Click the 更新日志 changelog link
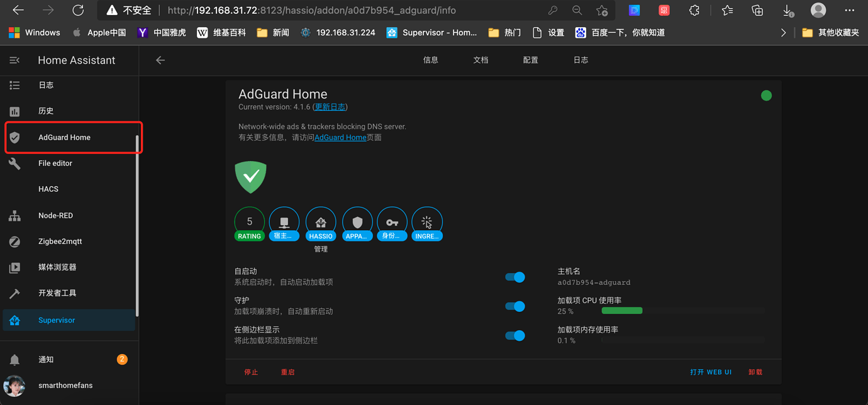 pyautogui.click(x=330, y=106)
